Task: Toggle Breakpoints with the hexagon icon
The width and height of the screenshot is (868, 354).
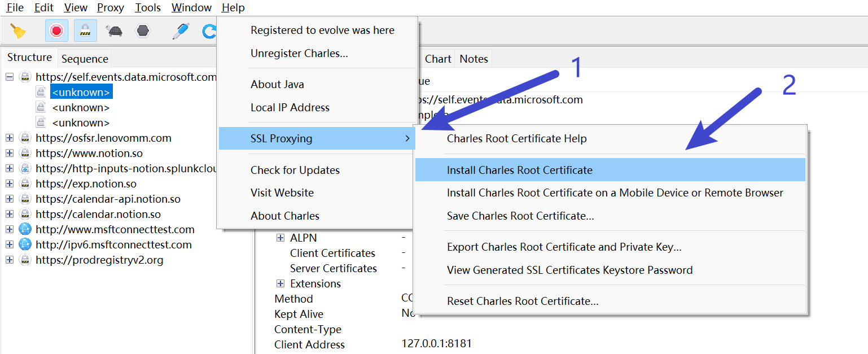Action: (x=143, y=30)
